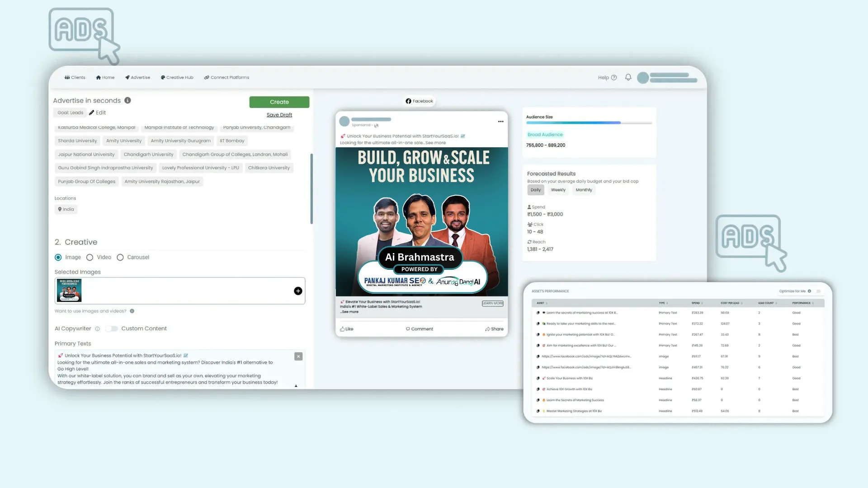
Task: Click info icon beside images and videos hint
Action: click(x=132, y=311)
